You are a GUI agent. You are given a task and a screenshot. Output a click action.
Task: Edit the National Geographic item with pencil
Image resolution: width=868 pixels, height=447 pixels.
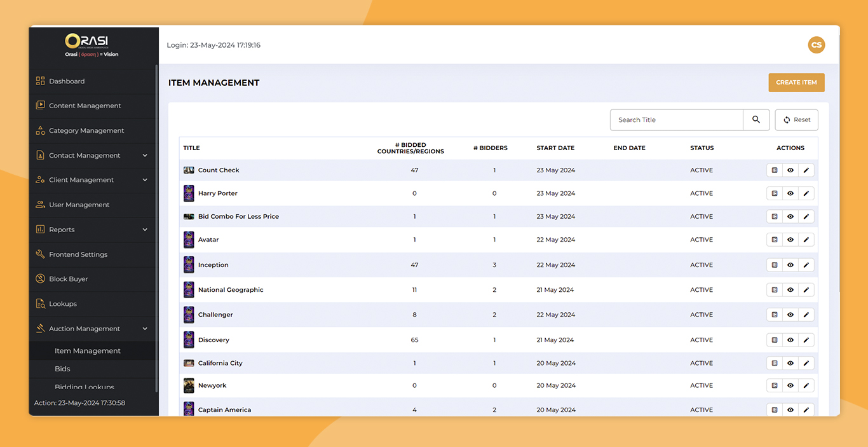[x=806, y=290]
